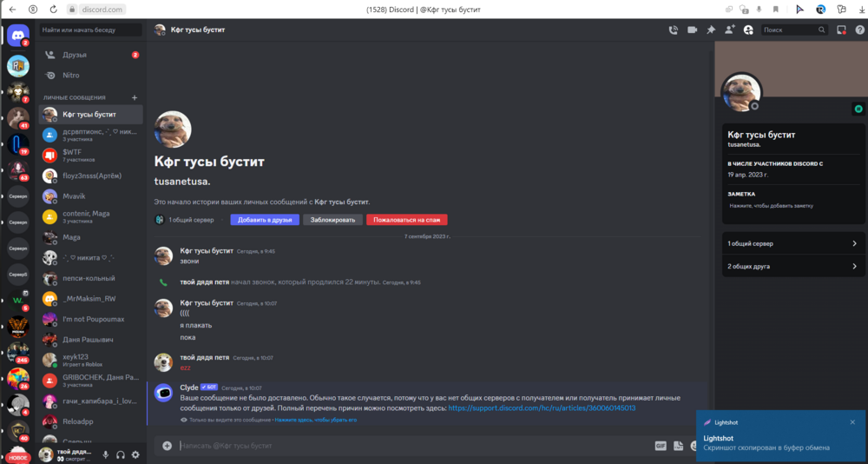Image resolution: width=868 pixels, height=464 pixels.
Task: Open the GIF picker
Action: tap(660, 446)
